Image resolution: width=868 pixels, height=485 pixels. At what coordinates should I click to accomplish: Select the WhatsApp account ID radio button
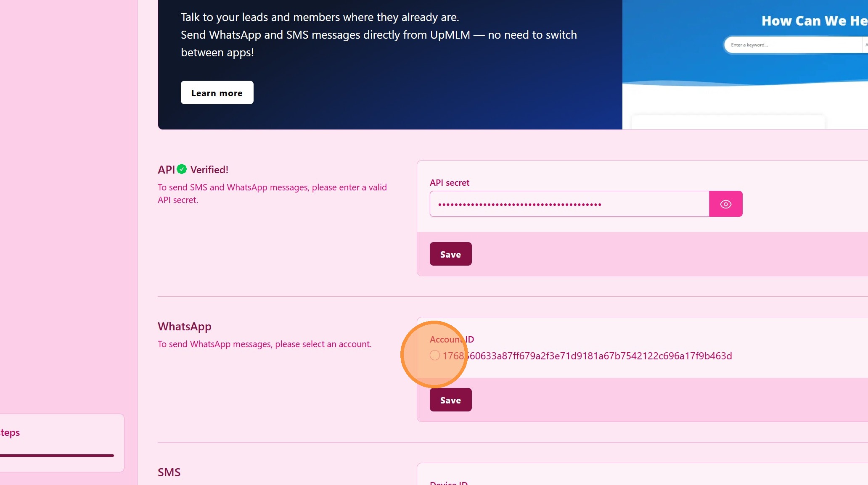(435, 356)
